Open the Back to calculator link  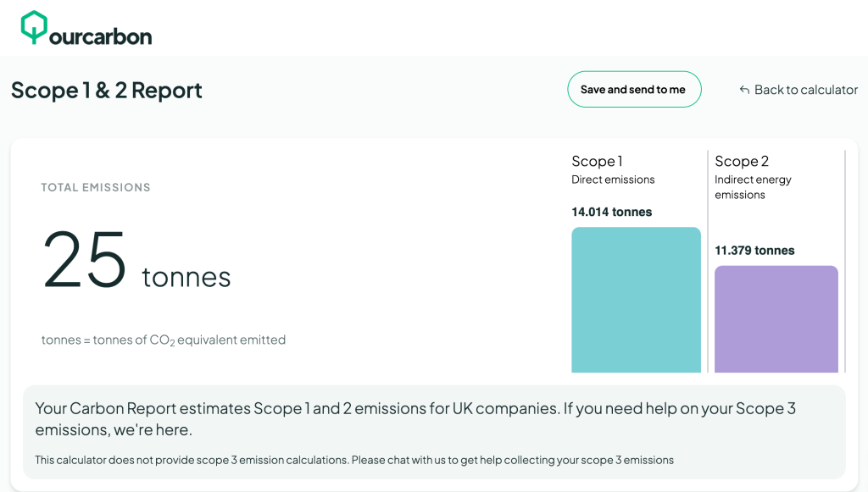(x=805, y=90)
